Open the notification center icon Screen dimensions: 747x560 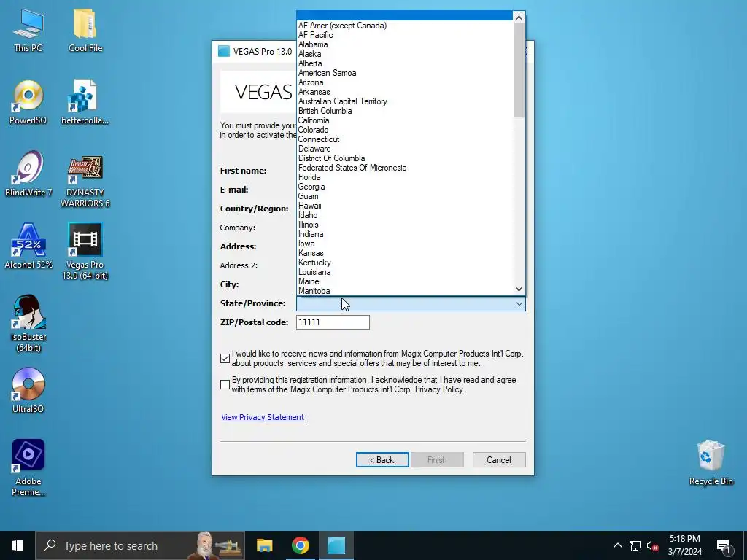724,545
